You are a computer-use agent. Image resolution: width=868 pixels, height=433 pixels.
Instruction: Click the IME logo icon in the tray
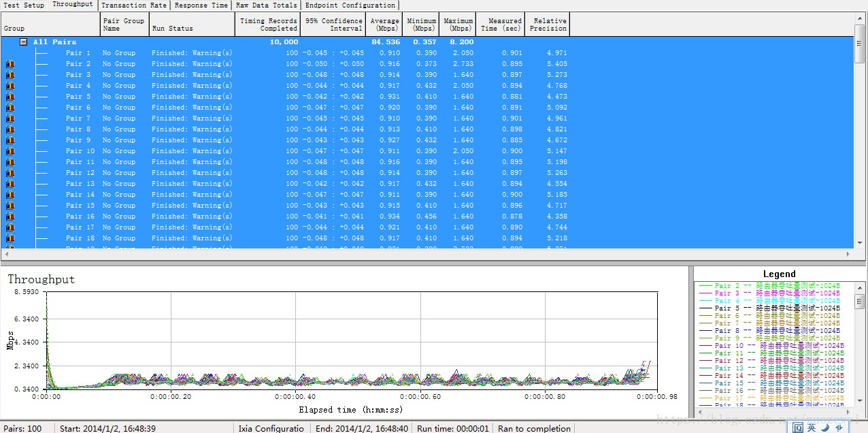798,427
